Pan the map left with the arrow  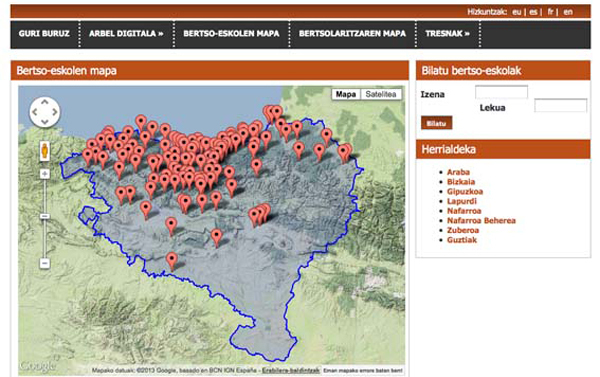[35, 112]
